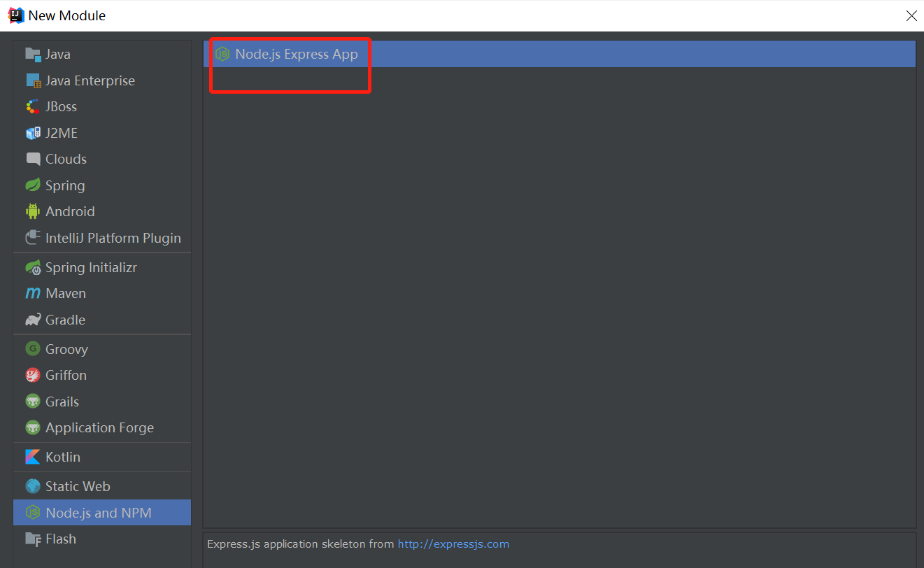The height and width of the screenshot is (568, 924).
Task: Select the Gradle elephant icon
Action: (x=33, y=320)
